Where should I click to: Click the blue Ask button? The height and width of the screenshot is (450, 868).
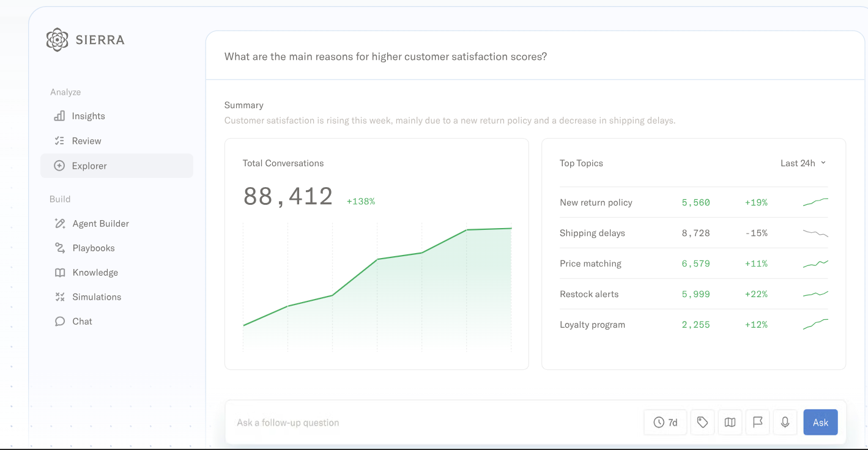click(820, 422)
